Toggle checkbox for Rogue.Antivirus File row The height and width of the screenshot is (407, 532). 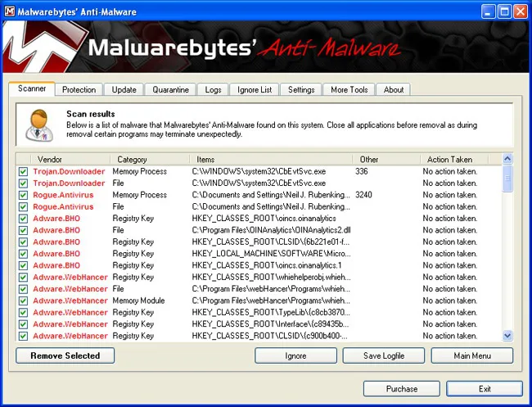click(x=23, y=206)
